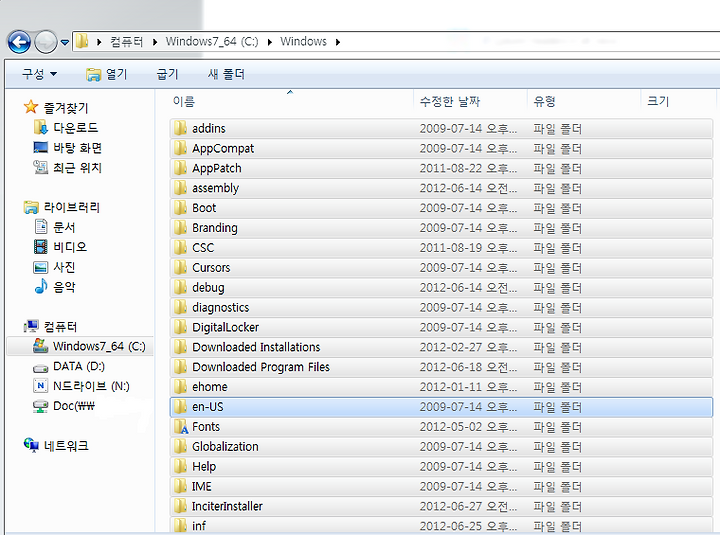Click the Branding folder icon
This screenshot has height=535, width=720.
pyautogui.click(x=180, y=227)
